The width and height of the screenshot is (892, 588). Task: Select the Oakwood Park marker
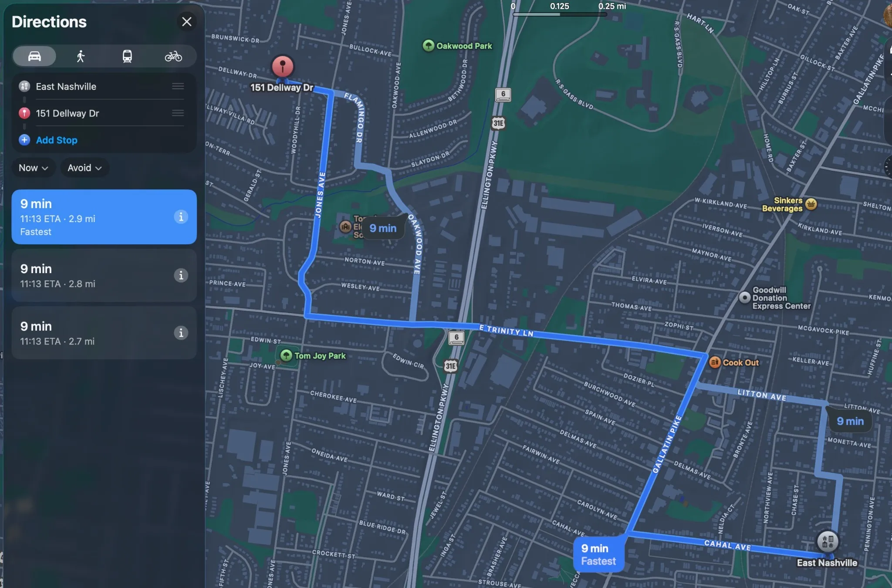pyautogui.click(x=429, y=45)
